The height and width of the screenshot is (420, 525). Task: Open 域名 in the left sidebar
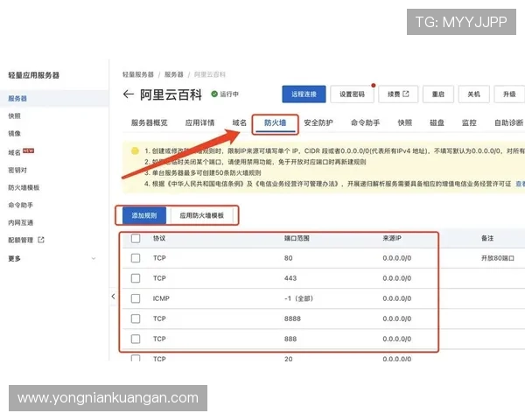click(14, 152)
